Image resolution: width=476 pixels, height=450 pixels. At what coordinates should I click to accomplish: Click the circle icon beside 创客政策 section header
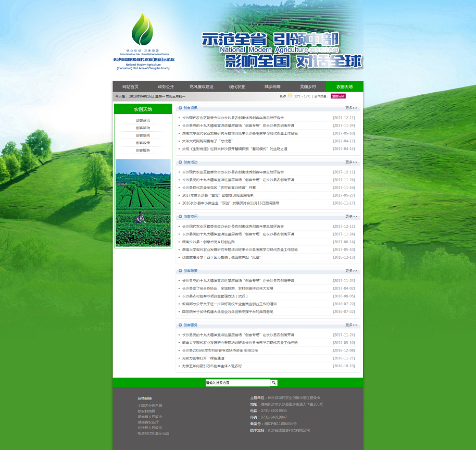180,270
